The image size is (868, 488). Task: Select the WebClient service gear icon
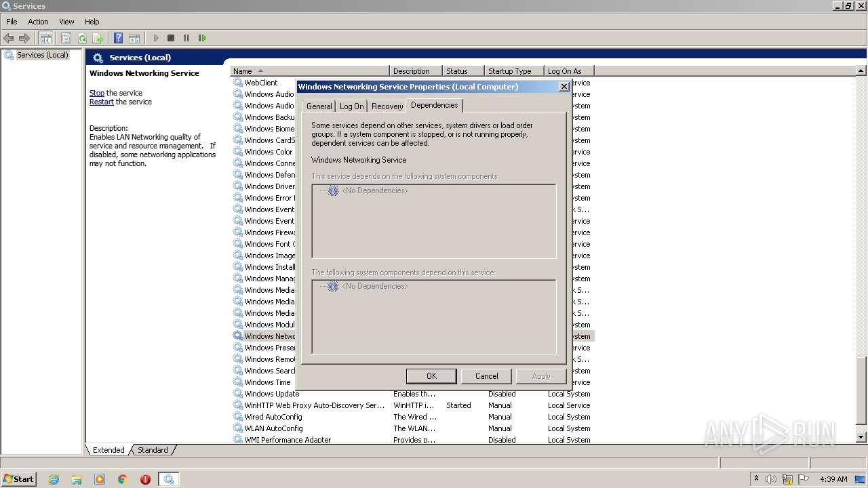coord(238,83)
